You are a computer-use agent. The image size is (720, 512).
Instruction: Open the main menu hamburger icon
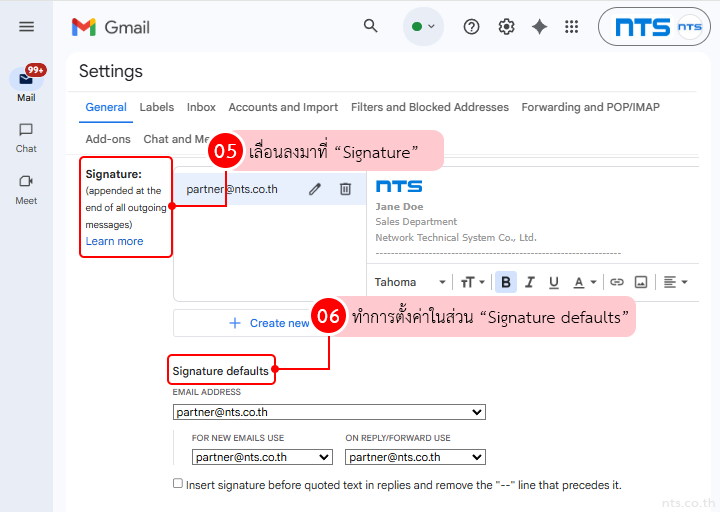coord(26,27)
